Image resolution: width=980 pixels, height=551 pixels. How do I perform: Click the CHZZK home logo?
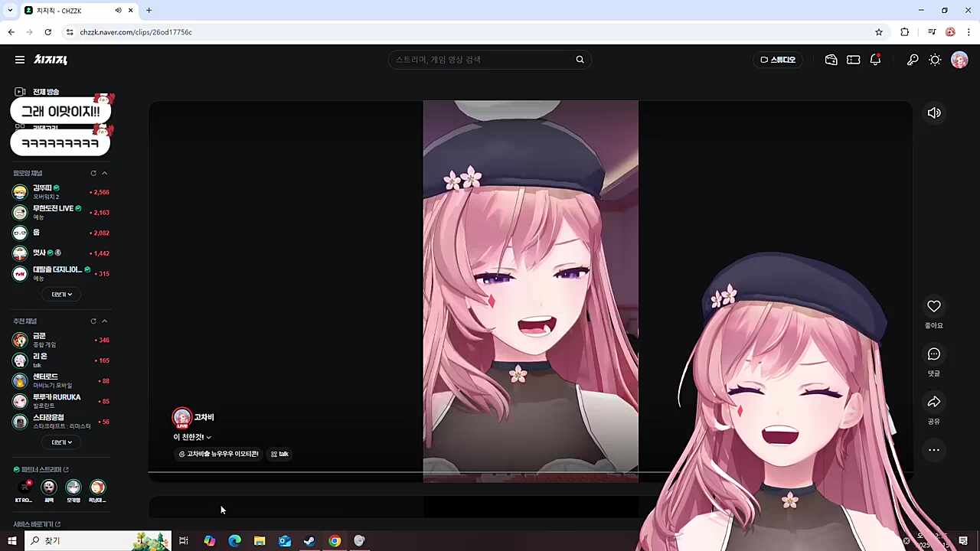pyautogui.click(x=51, y=60)
